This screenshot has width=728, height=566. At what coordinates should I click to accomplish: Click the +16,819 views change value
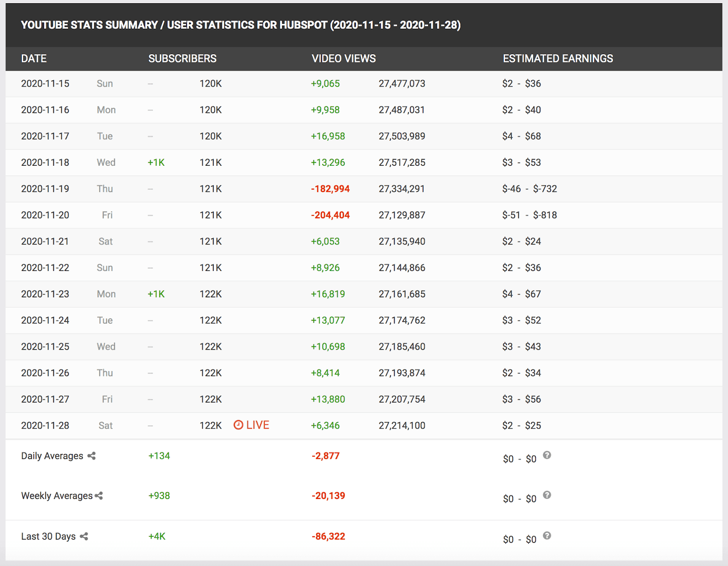[328, 294]
